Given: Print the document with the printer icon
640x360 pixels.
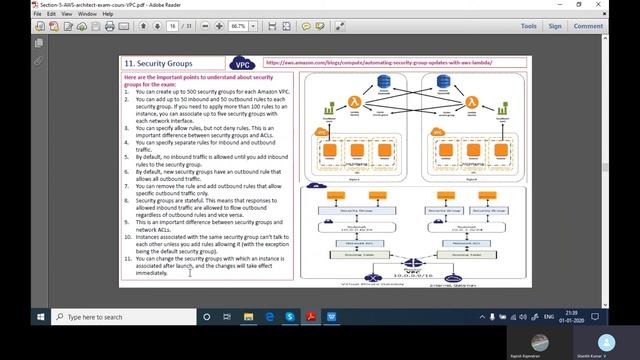Looking at the screenshot, I should (x=109, y=26).
